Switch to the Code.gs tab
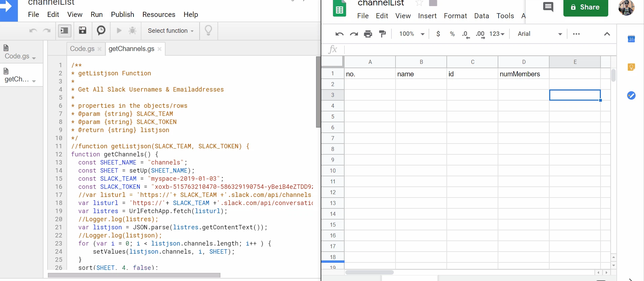Image resolution: width=644 pixels, height=281 pixels. point(82,49)
